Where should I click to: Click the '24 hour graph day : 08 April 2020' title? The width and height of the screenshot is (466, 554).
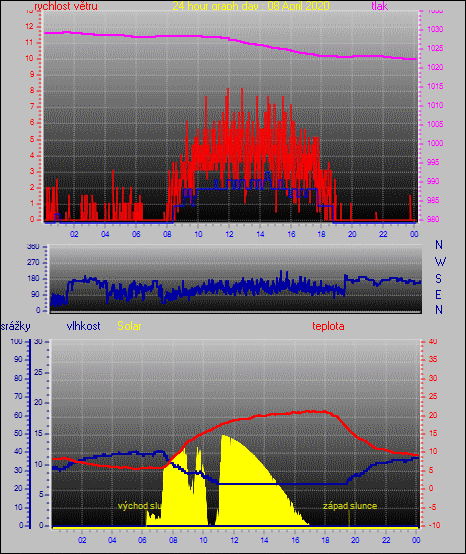pos(251,6)
